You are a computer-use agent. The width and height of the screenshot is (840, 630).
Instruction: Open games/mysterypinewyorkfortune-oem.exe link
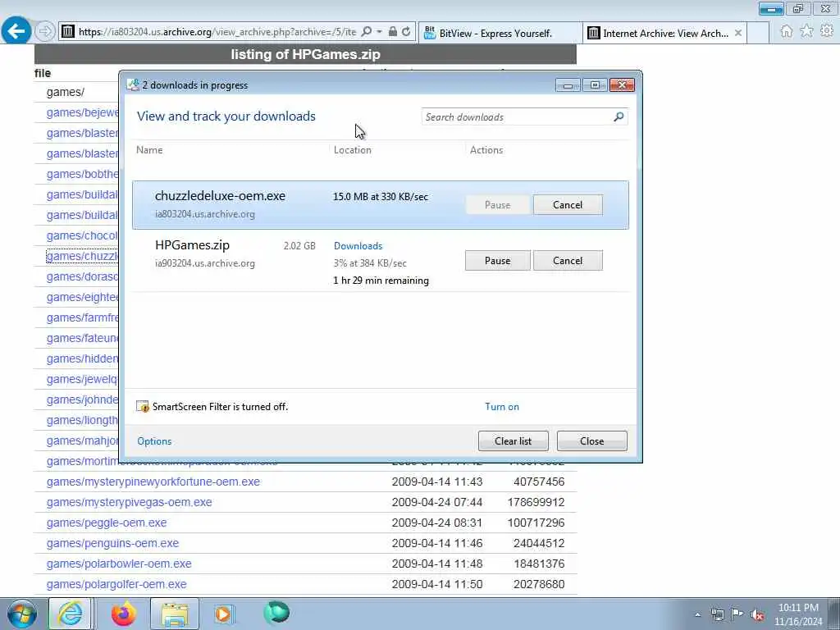point(153,482)
